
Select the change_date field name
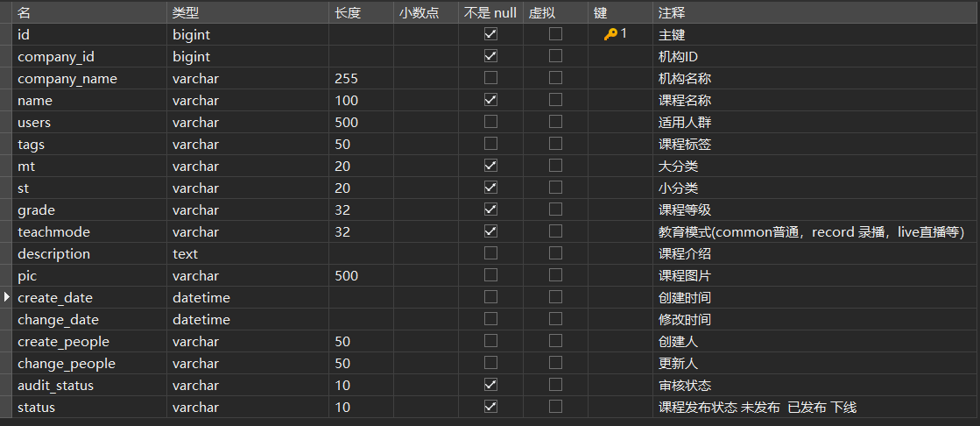pos(58,320)
